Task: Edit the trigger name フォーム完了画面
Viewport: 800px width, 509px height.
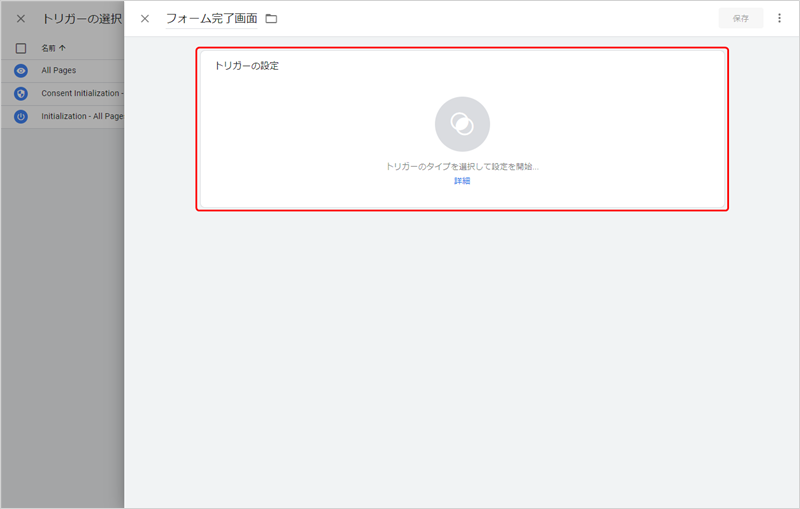Action: click(x=211, y=19)
